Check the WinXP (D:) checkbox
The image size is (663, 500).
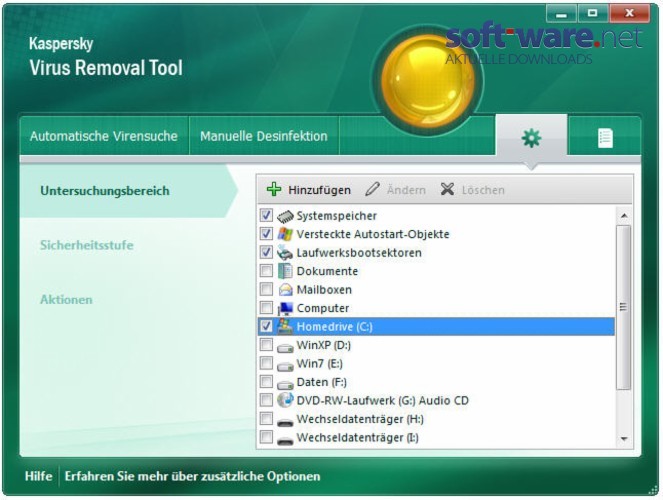[x=266, y=344]
